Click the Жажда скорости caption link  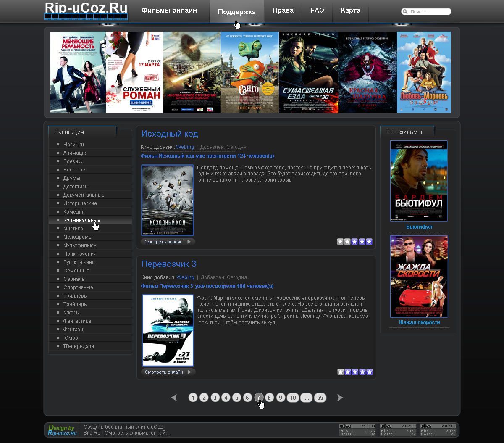(x=419, y=322)
